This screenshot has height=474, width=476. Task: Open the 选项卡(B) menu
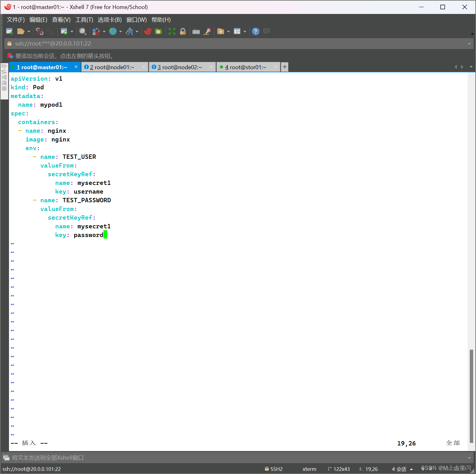110,20
